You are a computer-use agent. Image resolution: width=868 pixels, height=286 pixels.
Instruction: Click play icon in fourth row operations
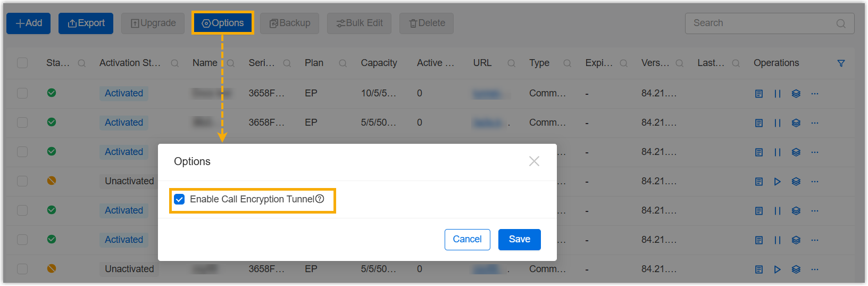click(x=777, y=182)
